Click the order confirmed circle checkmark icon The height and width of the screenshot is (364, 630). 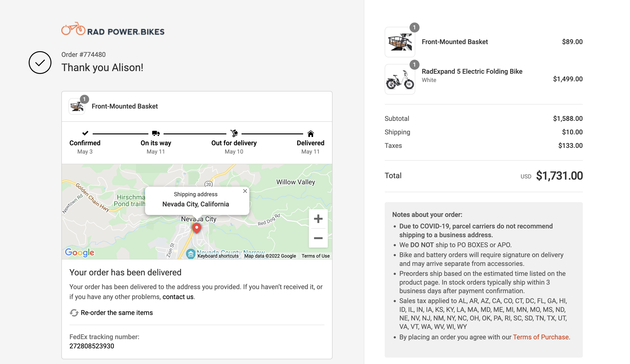click(40, 63)
